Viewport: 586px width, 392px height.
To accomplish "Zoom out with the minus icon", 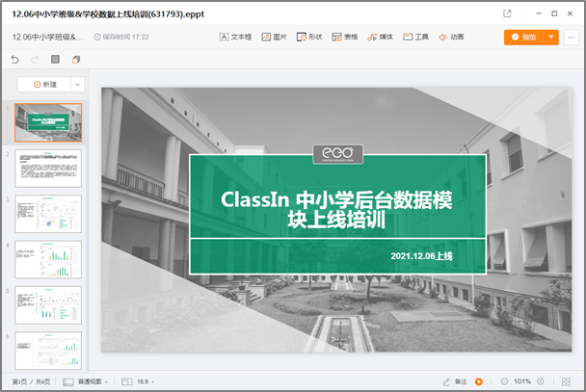I will point(504,381).
